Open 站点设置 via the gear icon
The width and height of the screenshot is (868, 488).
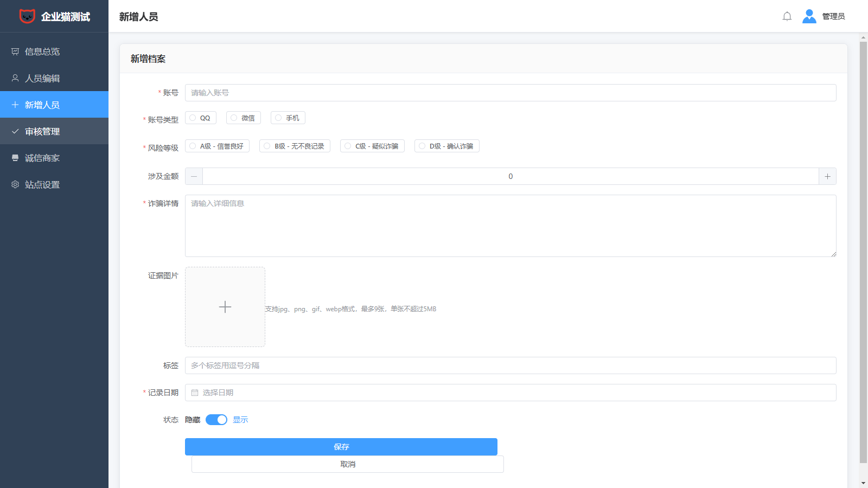[15, 184]
